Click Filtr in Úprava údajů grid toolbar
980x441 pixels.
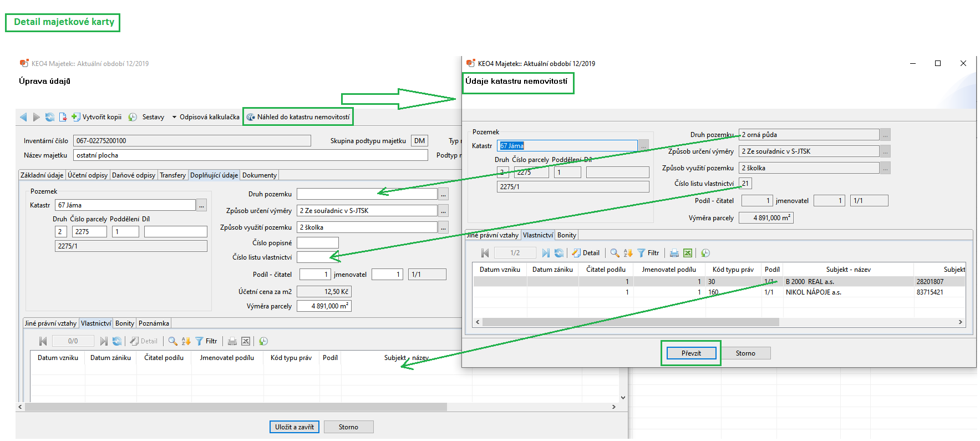click(206, 341)
